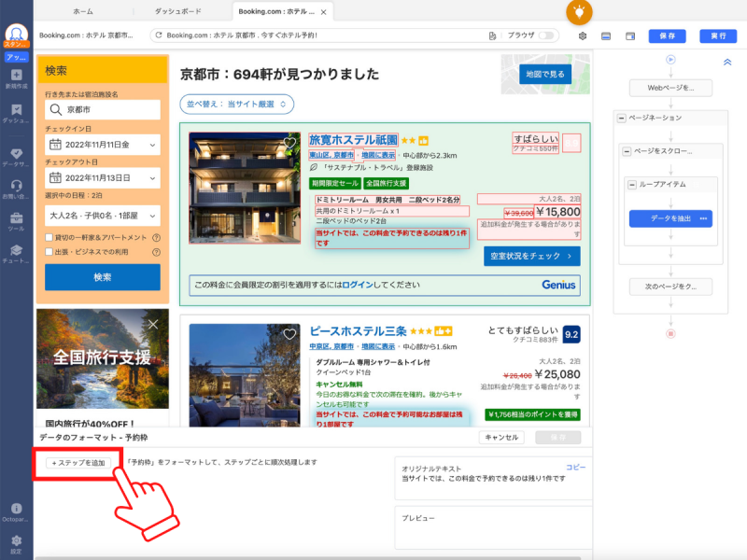Open the dashboard bookmark icon in sidebar
Viewport: 747px width, 560px height.
click(16, 109)
